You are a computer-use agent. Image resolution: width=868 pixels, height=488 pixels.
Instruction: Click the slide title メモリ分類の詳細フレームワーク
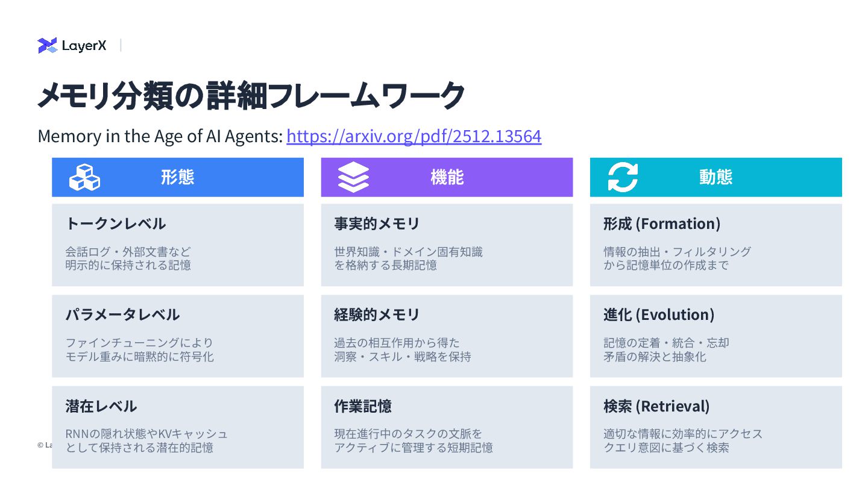pyautogui.click(x=251, y=96)
